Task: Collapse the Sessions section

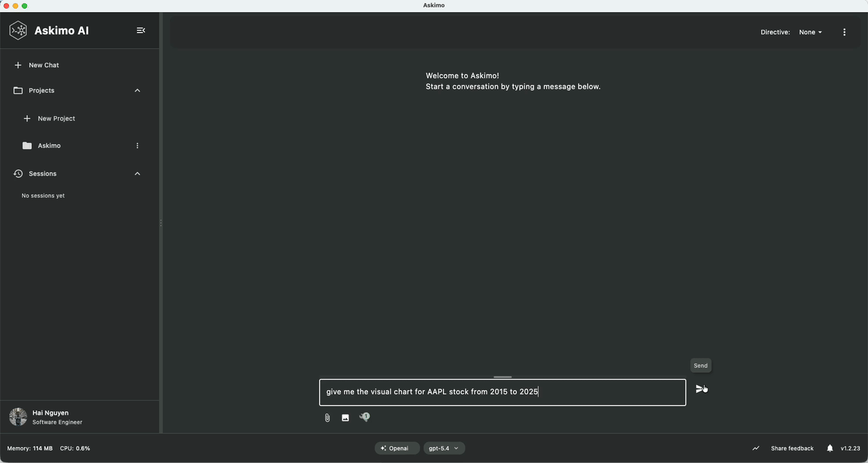Action: tap(137, 174)
